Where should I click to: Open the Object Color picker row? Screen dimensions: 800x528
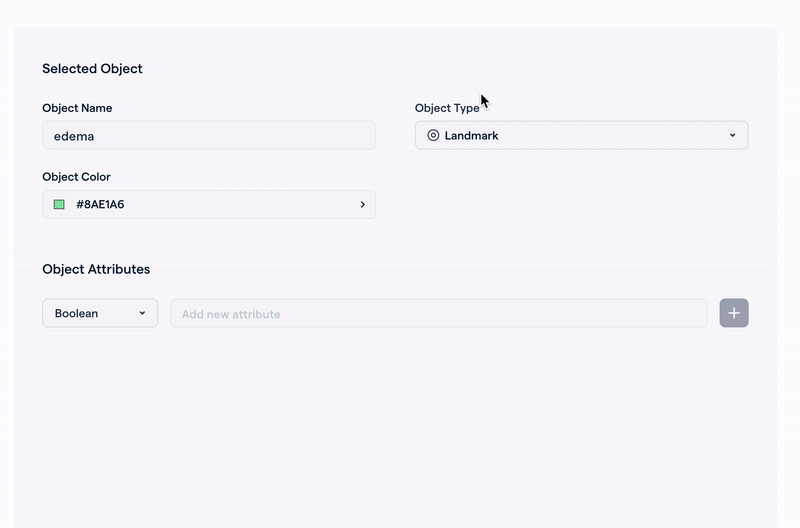pos(209,204)
